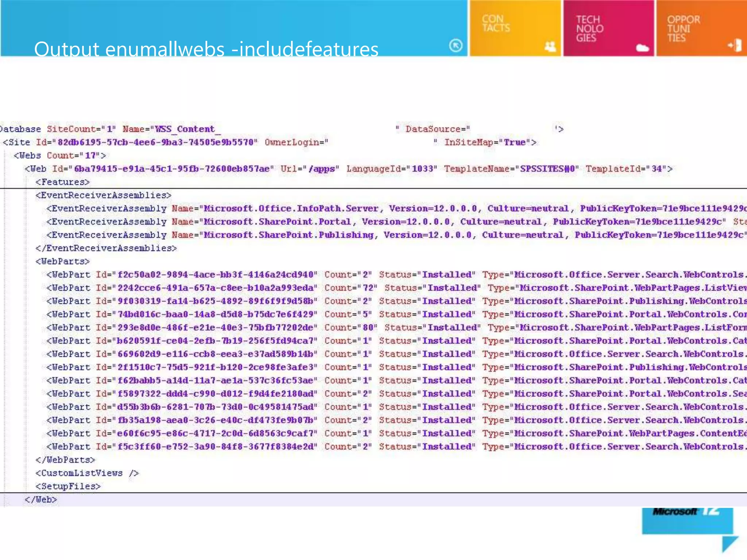Screen dimensions: 747x560
Task: Click the TemplateId="34" attribute
Action: (x=626, y=169)
